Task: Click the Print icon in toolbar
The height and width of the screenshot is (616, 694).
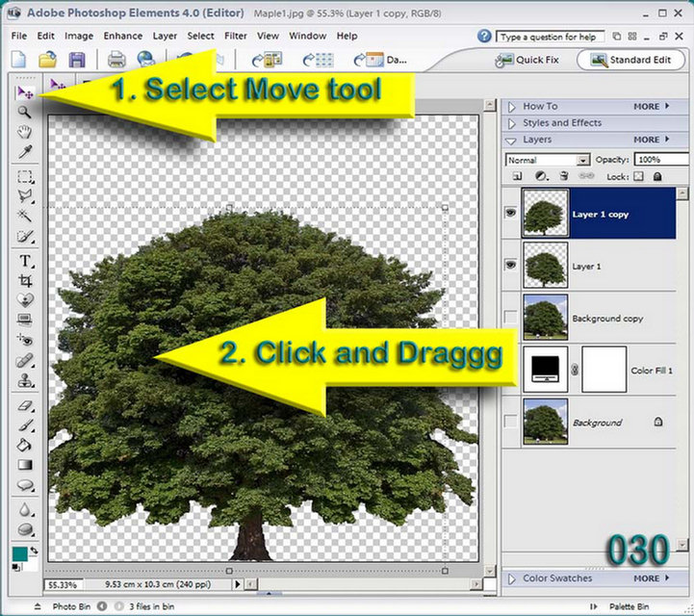Action: pos(116,60)
